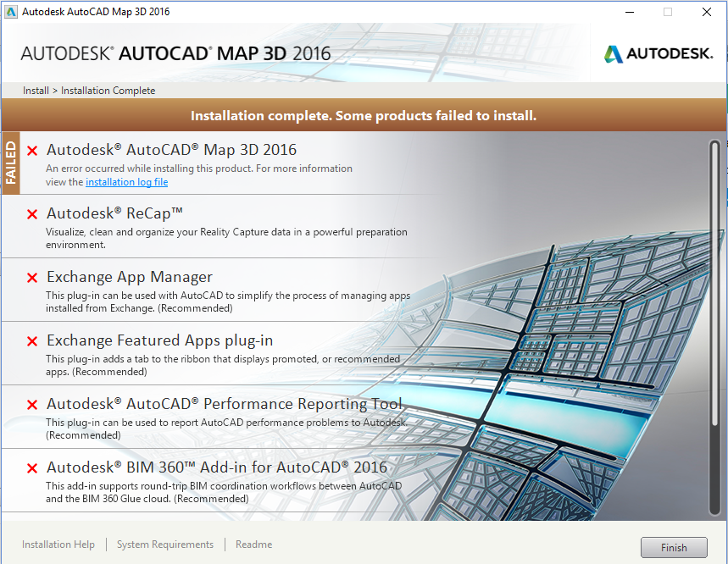Open the installation log file link
Image resolution: width=728 pixels, height=564 pixels.
[x=126, y=181]
